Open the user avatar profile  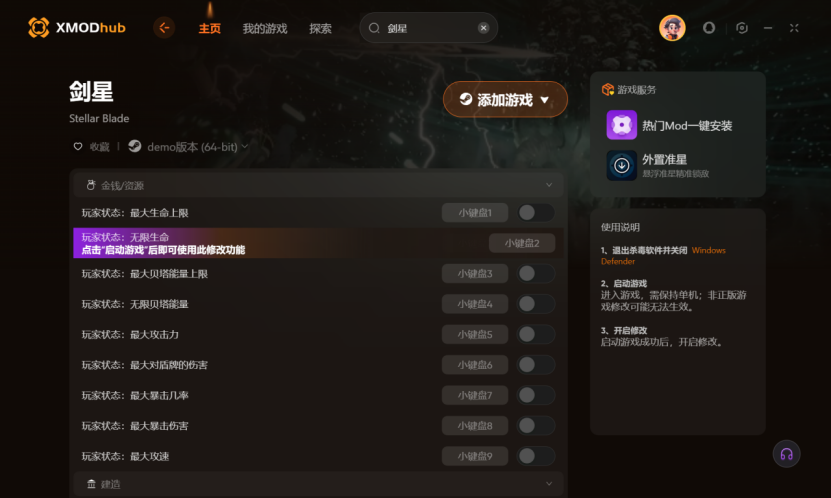coord(672,28)
